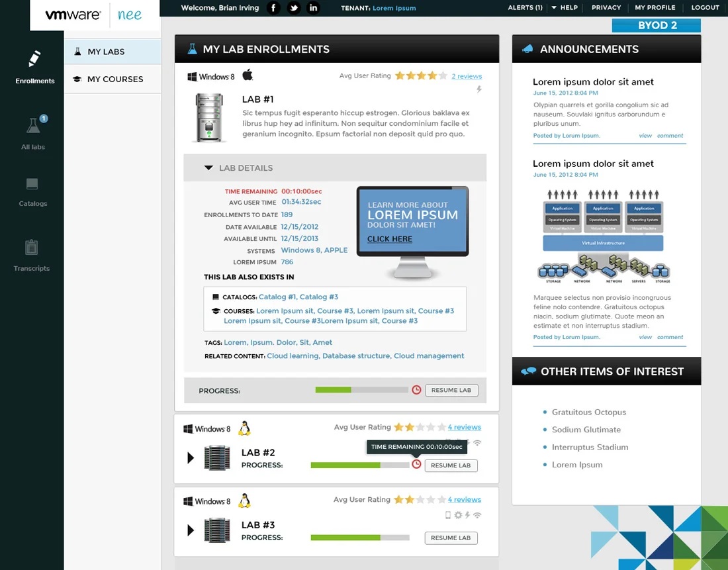Viewport: 728px width, 570px height.
Task: Open the virtual infrastructure diagram image
Action: (603, 236)
